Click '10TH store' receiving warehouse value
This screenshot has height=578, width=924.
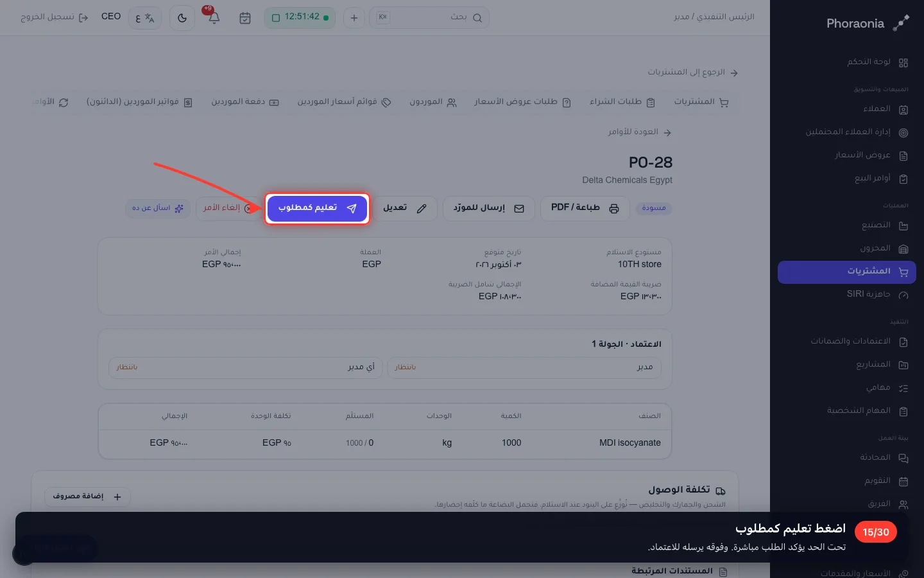click(x=639, y=264)
